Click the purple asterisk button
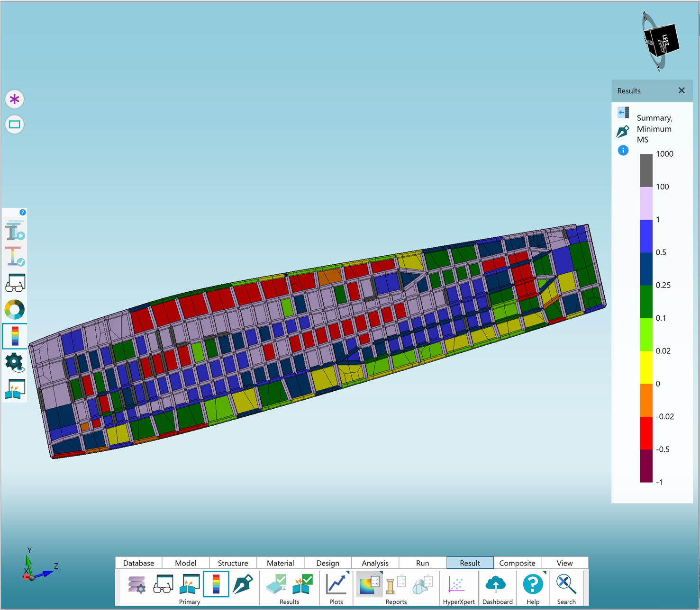Screen dimensions: 700x610 (x=15, y=99)
